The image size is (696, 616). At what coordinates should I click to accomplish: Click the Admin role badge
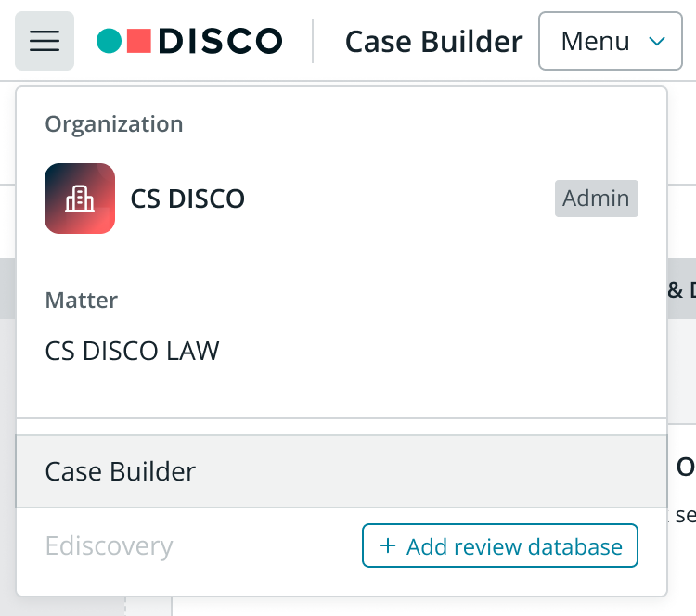pyautogui.click(x=596, y=199)
